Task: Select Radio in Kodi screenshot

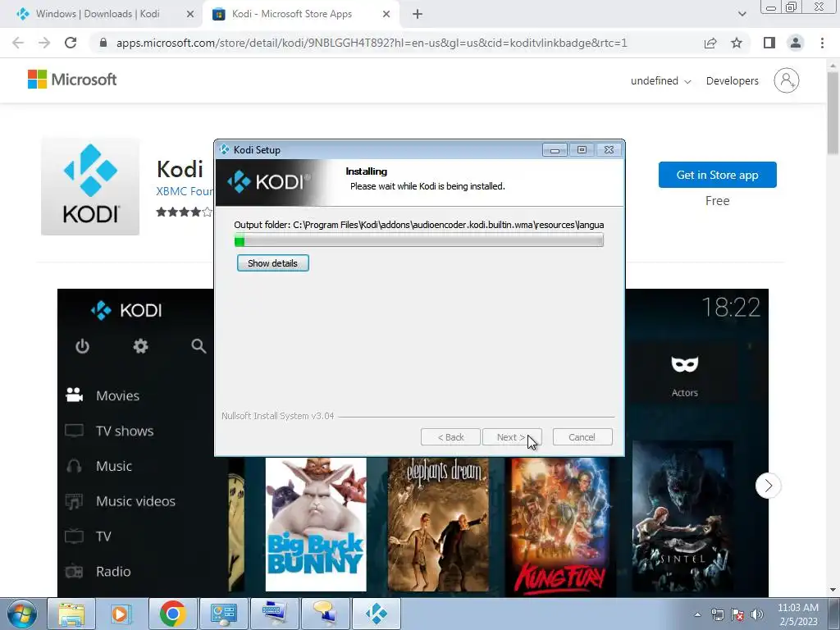Action: 113,572
